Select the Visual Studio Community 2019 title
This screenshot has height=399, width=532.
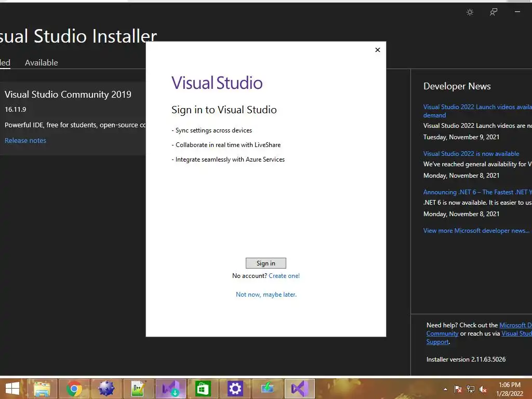point(68,95)
